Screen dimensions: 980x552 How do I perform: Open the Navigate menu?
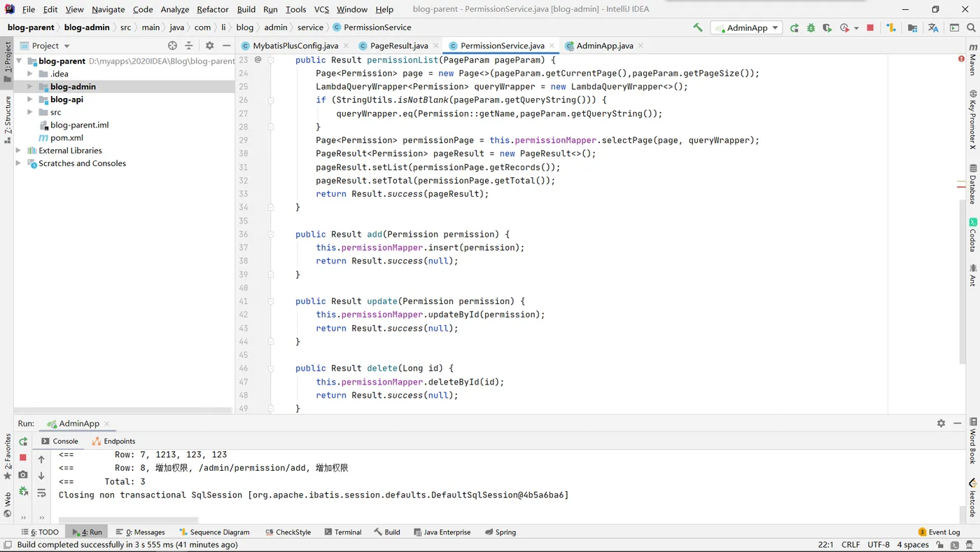108,9
